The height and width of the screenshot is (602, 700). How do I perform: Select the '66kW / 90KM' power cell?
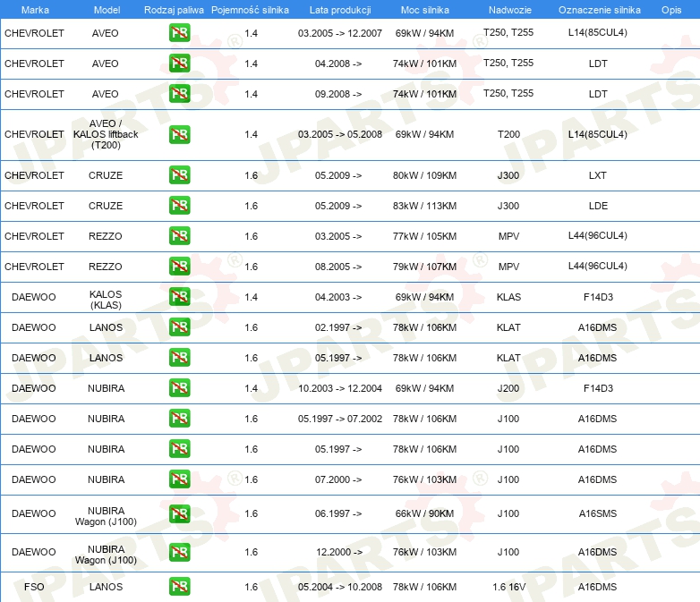coord(424,513)
